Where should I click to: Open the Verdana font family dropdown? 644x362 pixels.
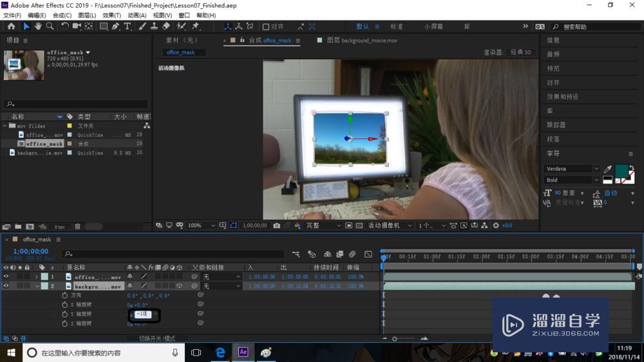[572, 169]
